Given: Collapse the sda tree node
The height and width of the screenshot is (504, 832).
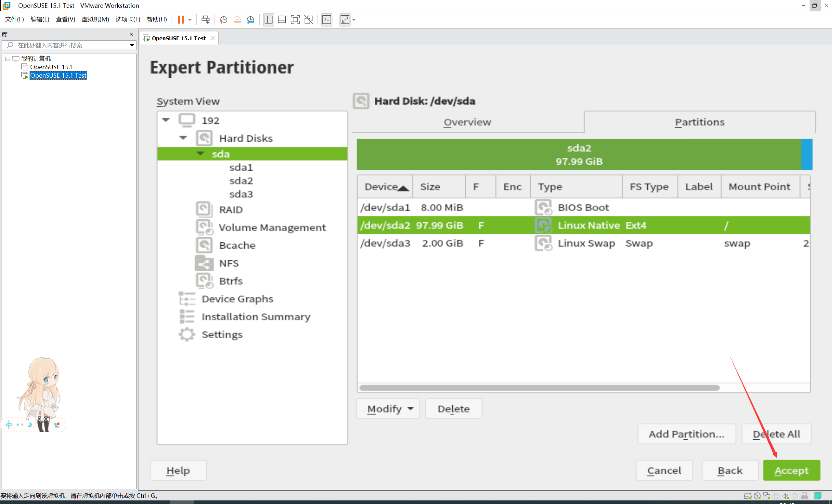Looking at the screenshot, I should click(x=201, y=154).
